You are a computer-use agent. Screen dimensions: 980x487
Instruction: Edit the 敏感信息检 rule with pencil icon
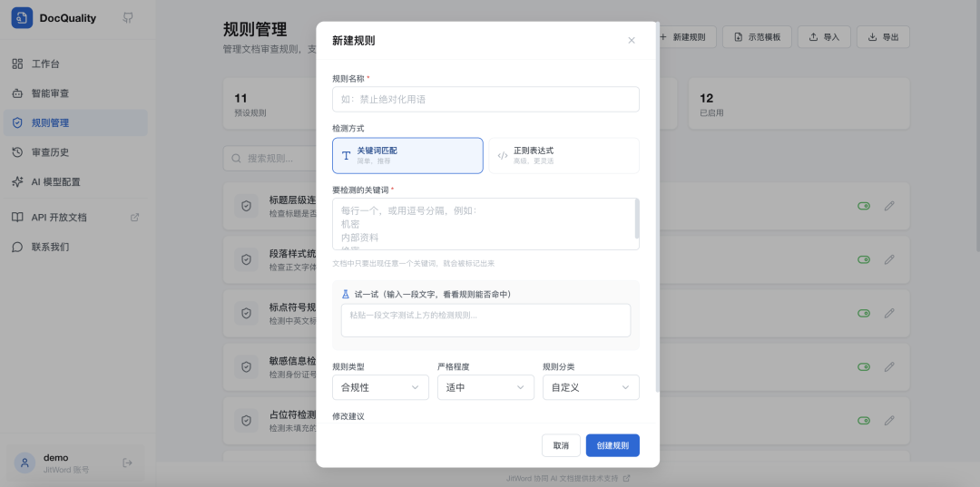coord(889,367)
